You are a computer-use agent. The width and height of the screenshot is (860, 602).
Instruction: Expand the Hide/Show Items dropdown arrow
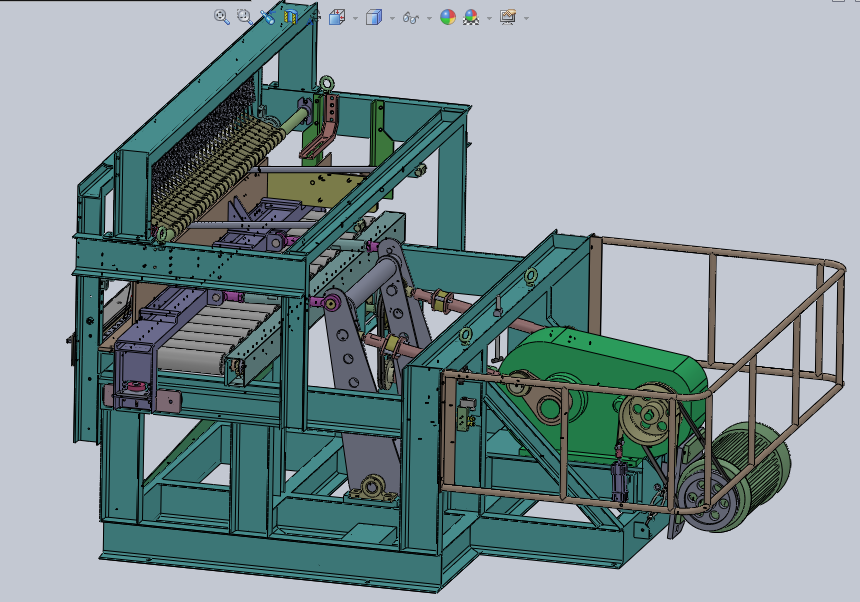(428, 18)
